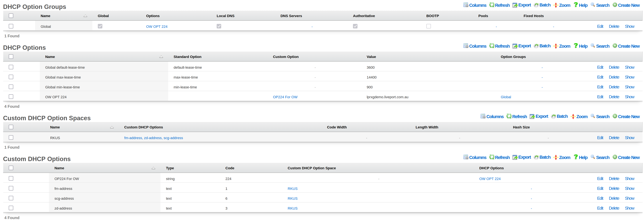Delete the scg-address custom option

(614, 198)
